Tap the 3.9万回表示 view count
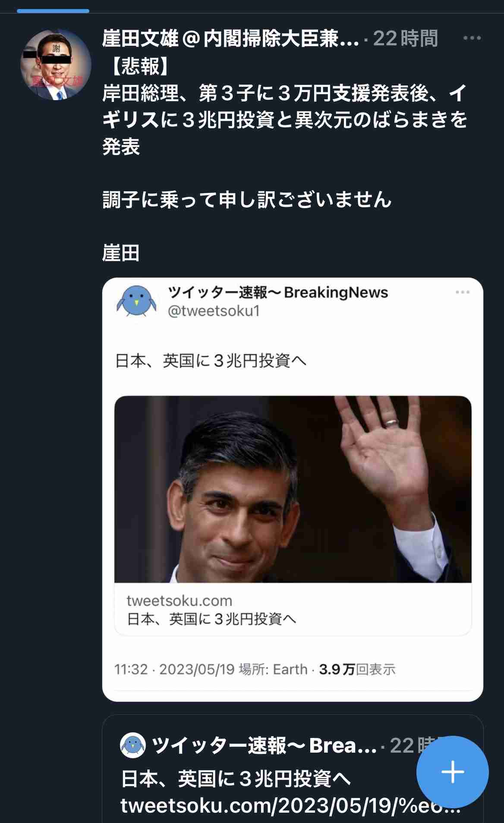504x823 pixels. [x=357, y=669]
